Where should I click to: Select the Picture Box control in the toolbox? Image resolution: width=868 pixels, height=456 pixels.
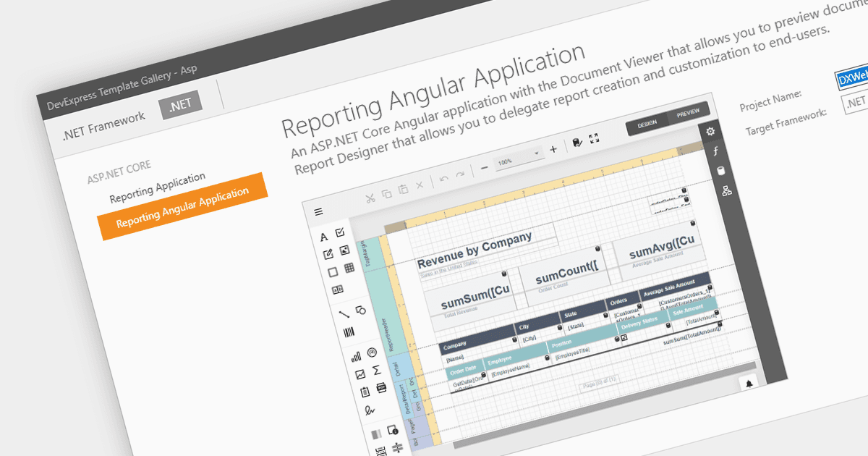tap(345, 250)
